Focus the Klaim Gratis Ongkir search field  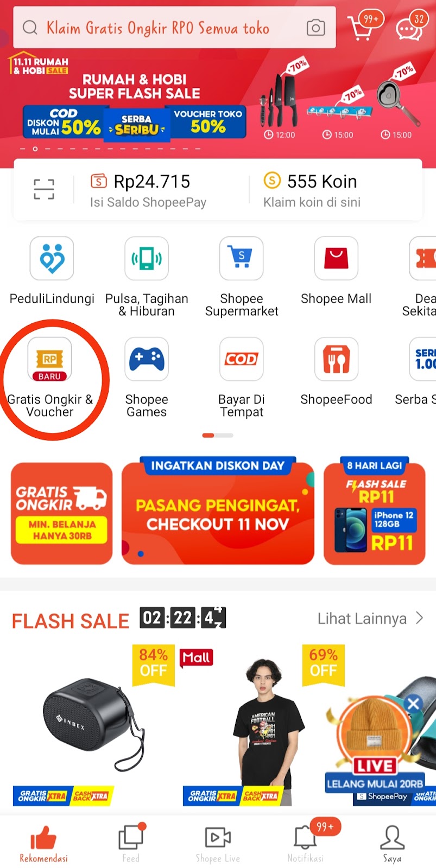(x=174, y=28)
